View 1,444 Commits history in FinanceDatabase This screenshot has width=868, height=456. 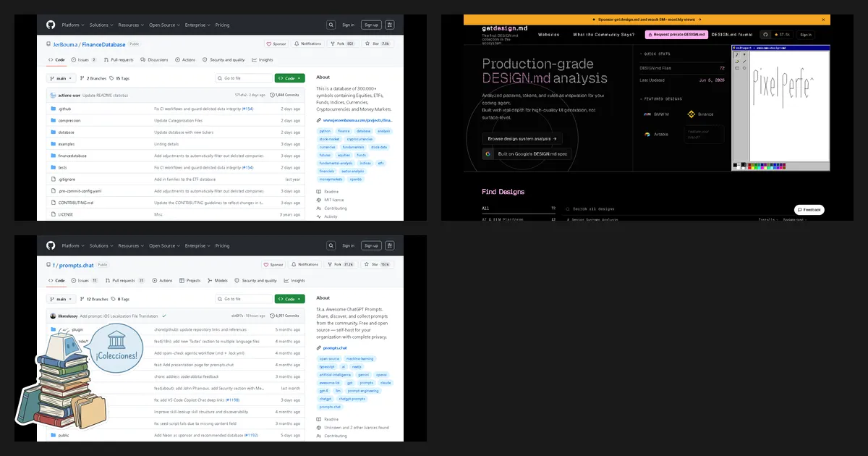(x=284, y=95)
